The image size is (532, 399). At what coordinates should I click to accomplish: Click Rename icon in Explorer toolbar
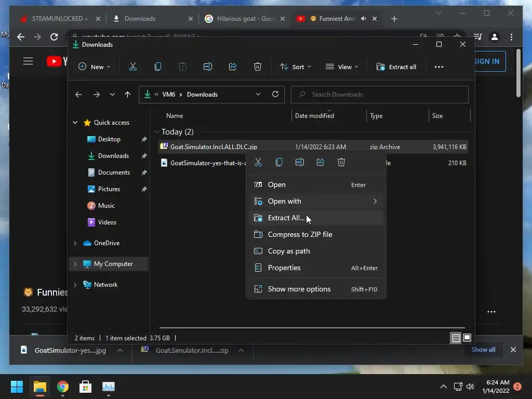pyautogui.click(x=208, y=67)
